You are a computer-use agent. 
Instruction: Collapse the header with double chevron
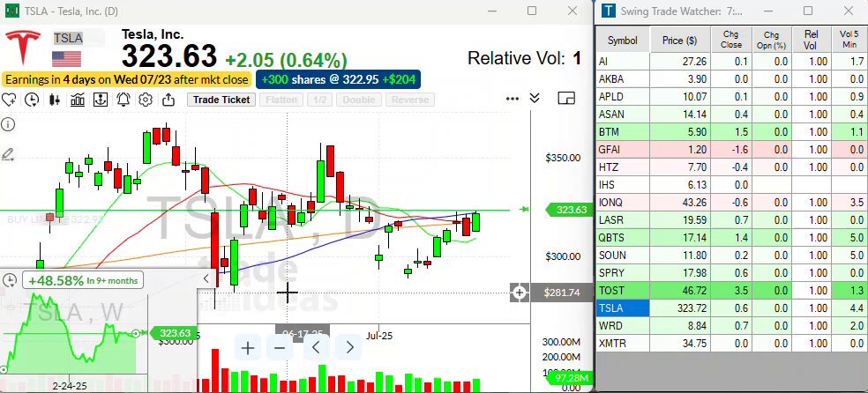tap(535, 99)
